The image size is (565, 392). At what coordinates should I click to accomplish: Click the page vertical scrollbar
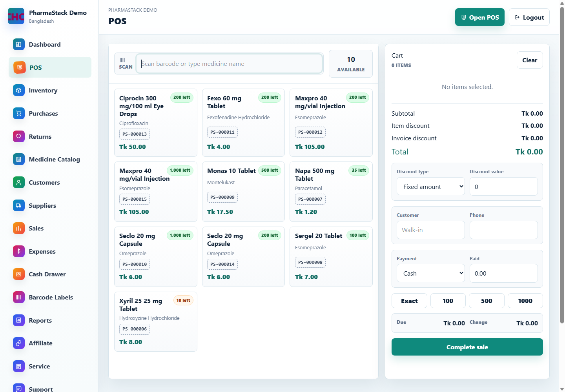562,165
